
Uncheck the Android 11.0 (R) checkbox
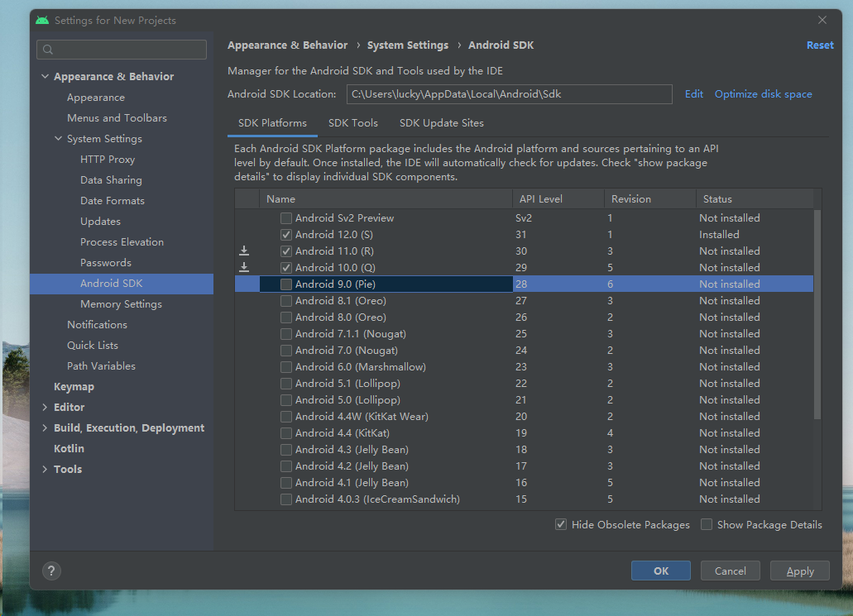(x=285, y=251)
